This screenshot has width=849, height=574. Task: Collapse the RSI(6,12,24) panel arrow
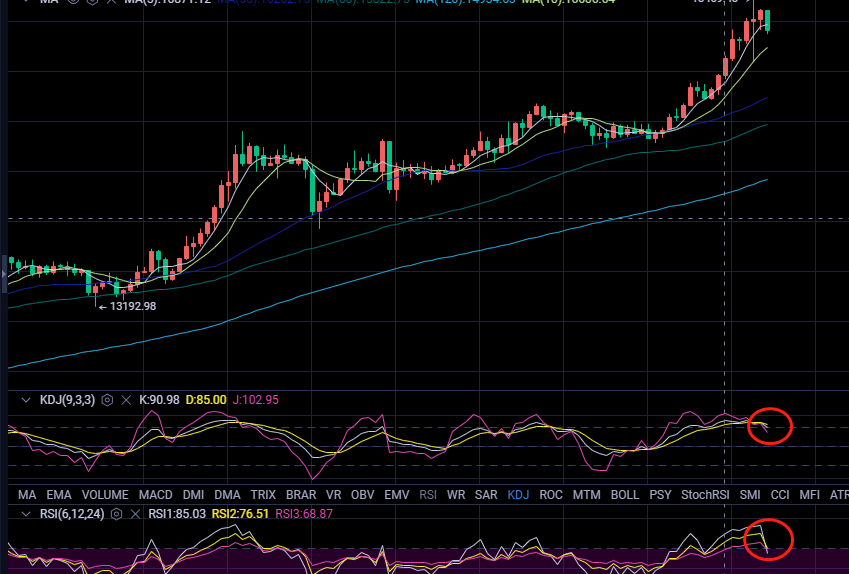(x=27, y=514)
